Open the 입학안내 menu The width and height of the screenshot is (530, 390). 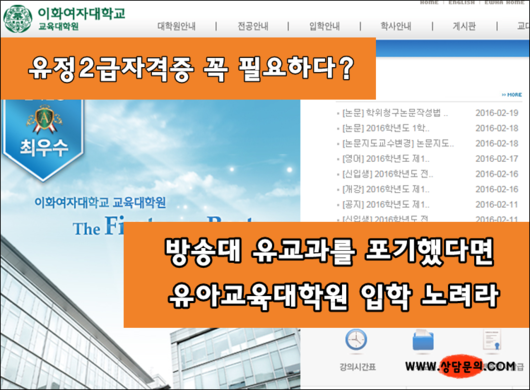(324, 26)
